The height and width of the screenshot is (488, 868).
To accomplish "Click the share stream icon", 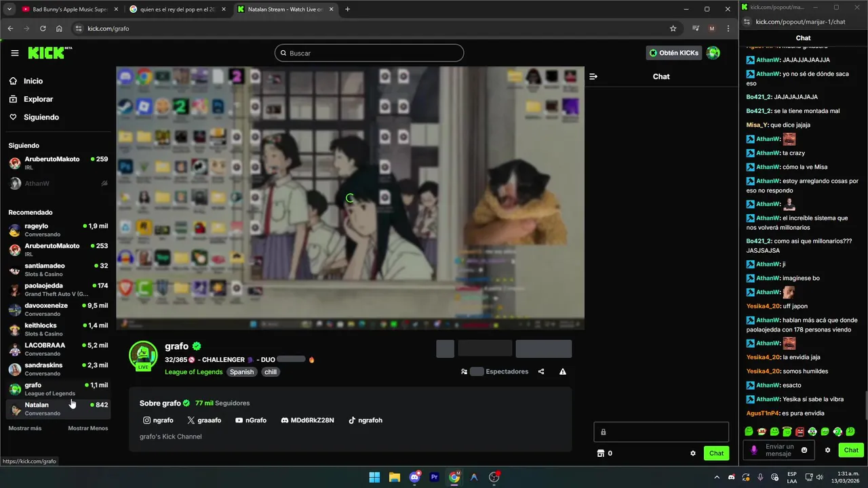I will click(x=541, y=371).
